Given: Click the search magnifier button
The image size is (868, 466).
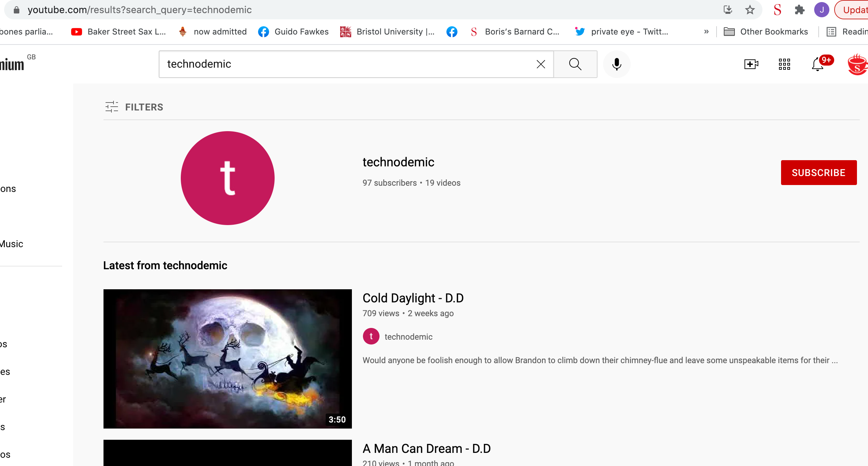Looking at the screenshot, I should click(575, 64).
